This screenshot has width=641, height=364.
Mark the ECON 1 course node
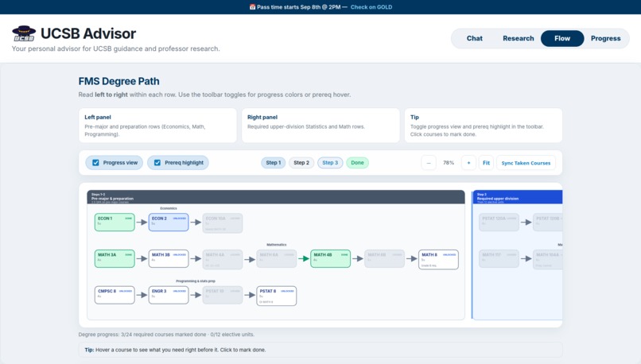coord(115,223)
